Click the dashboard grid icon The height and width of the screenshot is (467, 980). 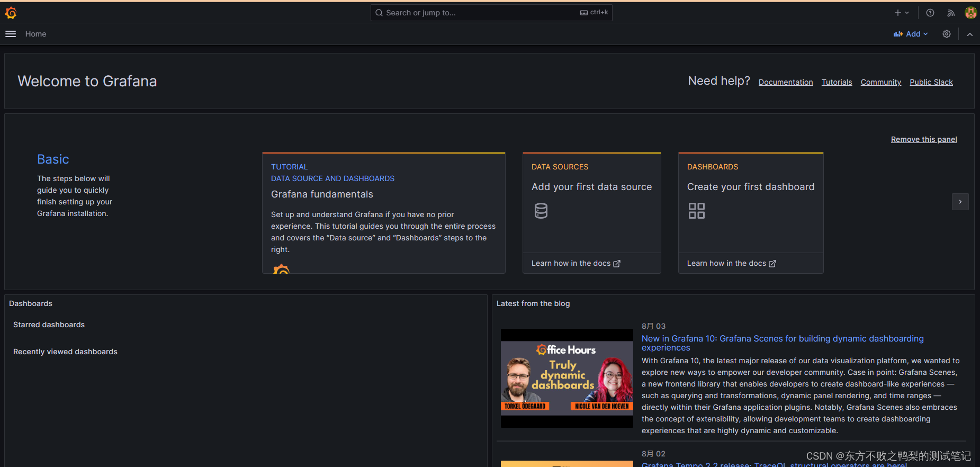tap(697, 211)
